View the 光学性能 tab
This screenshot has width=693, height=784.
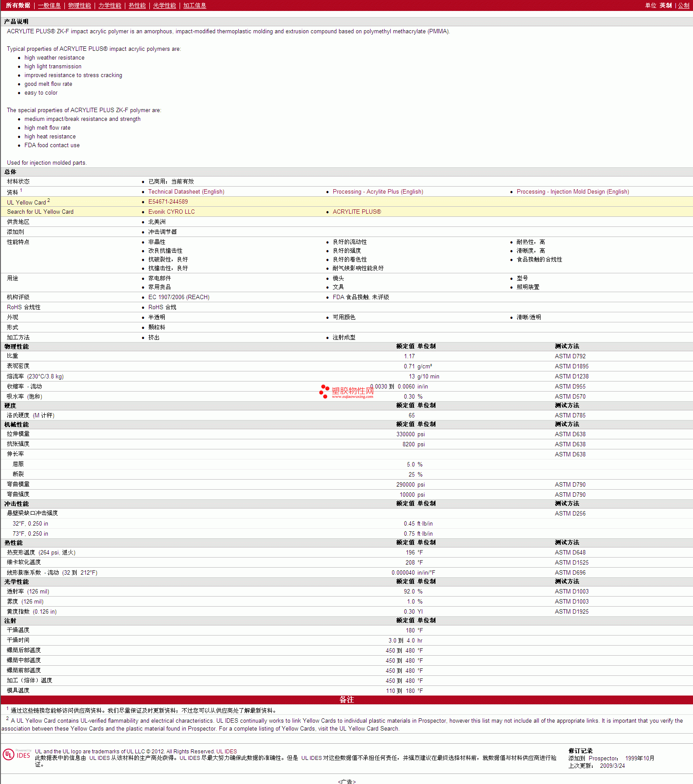coord(164,5)
